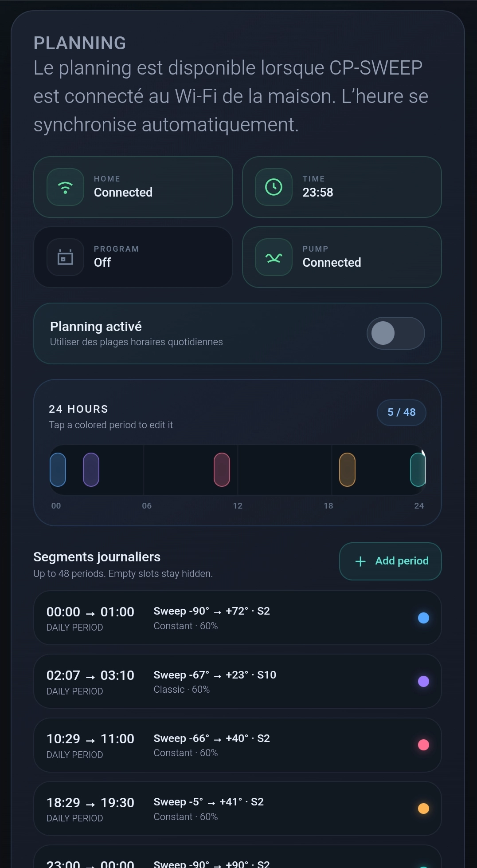Screen dimensions: 477x868
Task: Click the Add period button
Action: (x=391, y=561)
